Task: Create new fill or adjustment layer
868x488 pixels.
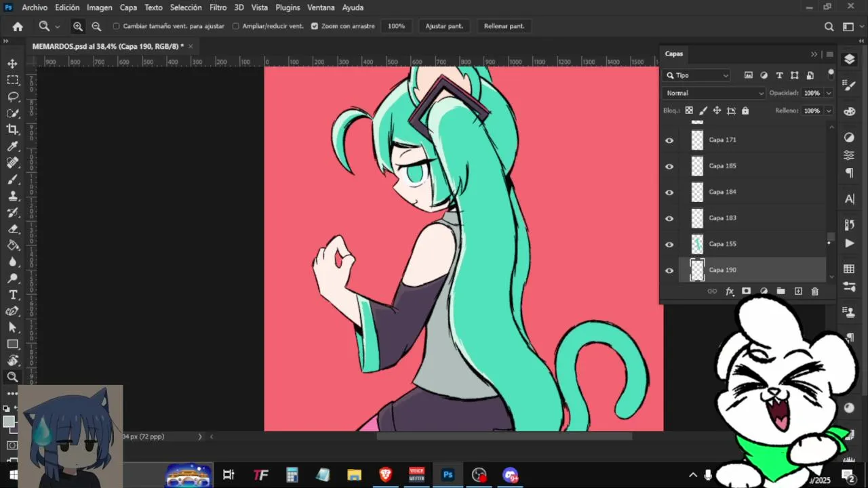Action: coord(764,291)
